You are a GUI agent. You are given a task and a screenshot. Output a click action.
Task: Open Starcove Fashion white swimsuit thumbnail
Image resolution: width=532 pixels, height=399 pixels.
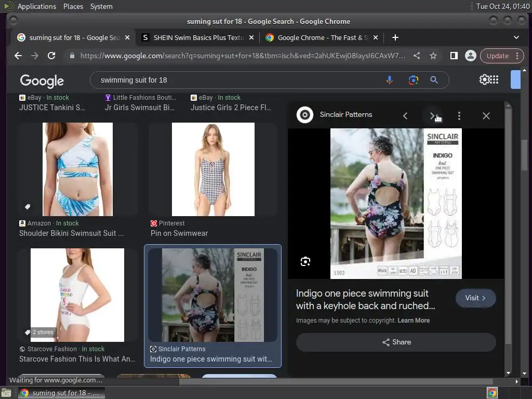77,295
